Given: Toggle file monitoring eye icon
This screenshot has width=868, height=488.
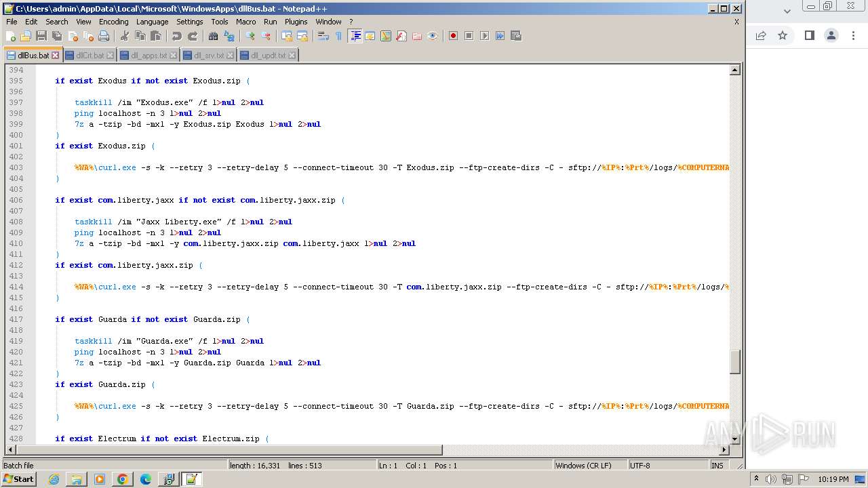Looking at the screenshot, I should [433, 36].
